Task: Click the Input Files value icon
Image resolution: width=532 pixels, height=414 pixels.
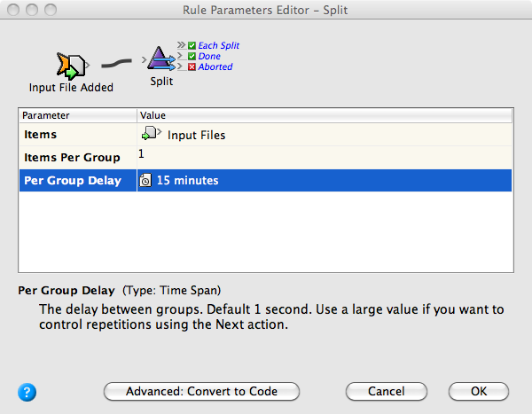Action: [x=151, y=135]
